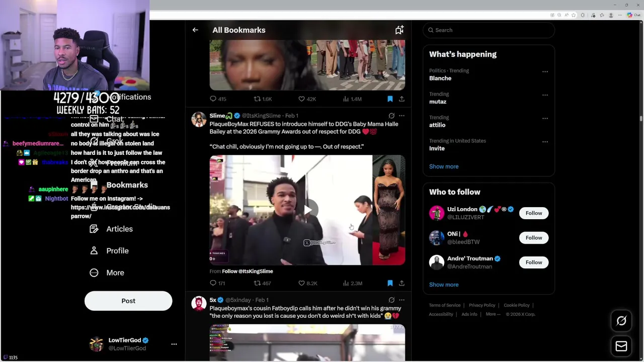
Task: Open browser Settings and more menu
Action: (x=619, y=15)
